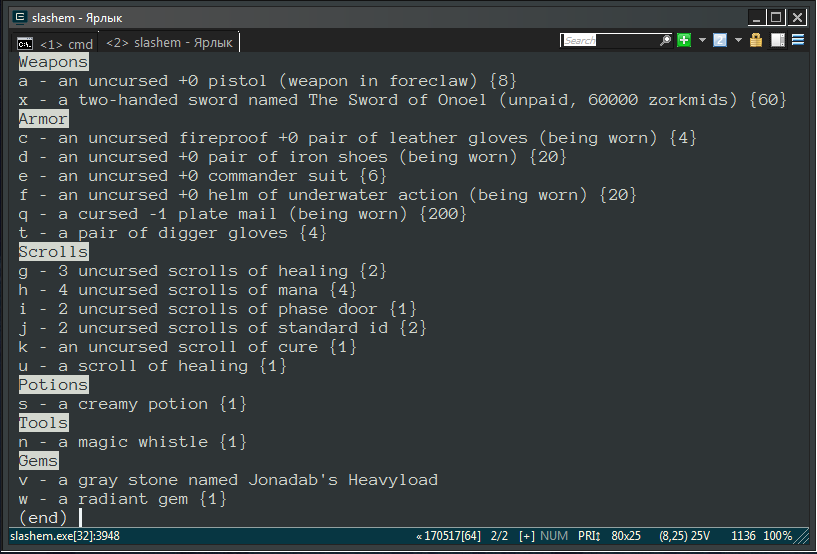Screen dimensions: 817x554
Task: Click the active console number 2 icon
Action: [720, 40]
